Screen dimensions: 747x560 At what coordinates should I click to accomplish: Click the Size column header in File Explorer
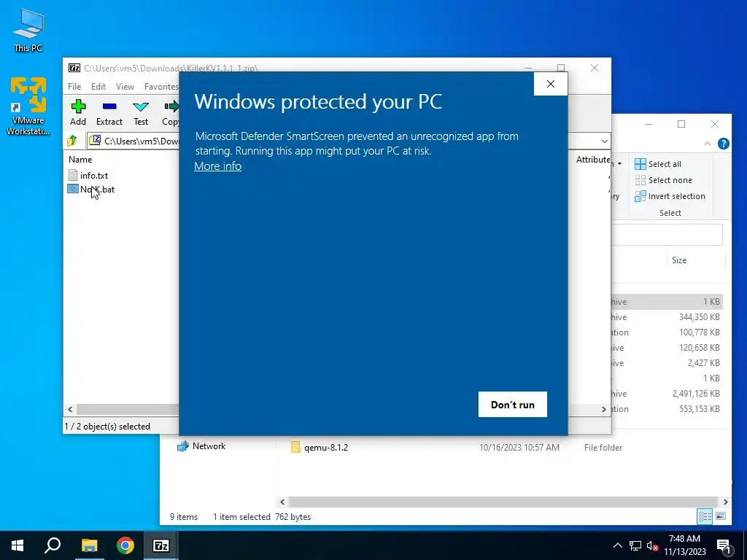(x=679, y=260)
